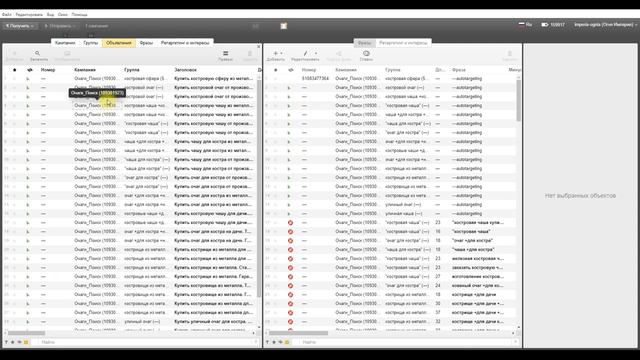This screenshot has width=640, height=360.
Task: Open Ставки bids icon in phrases toolbar
Action: [366, 53]
